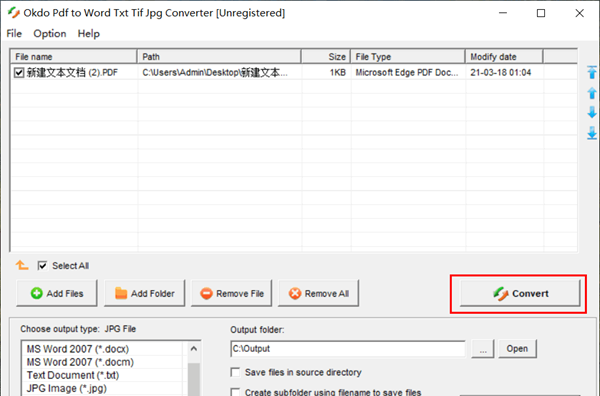The image size is (600, 396).
Task: Open the output folder with Open button
Action: (517, 349)
